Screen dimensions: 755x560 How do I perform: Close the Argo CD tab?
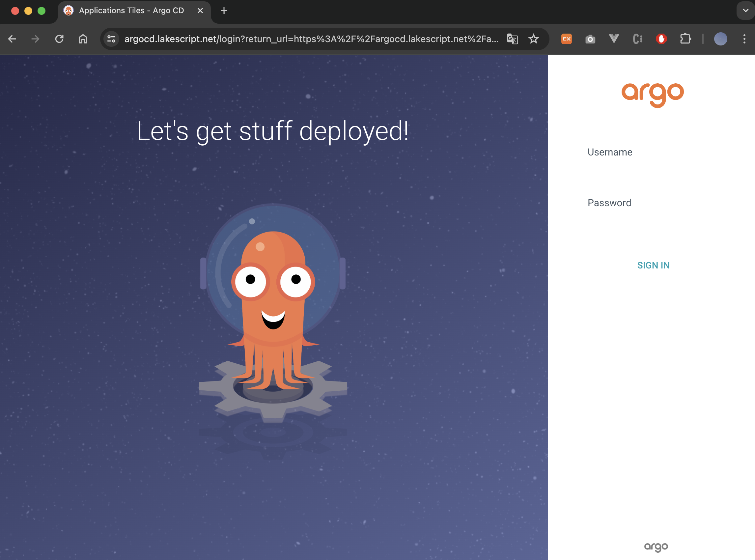(200, 11)
